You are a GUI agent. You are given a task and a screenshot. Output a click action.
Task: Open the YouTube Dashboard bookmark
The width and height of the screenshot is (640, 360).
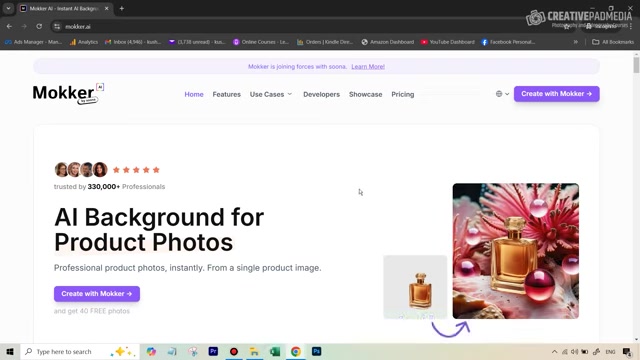(x=448, y=42)
